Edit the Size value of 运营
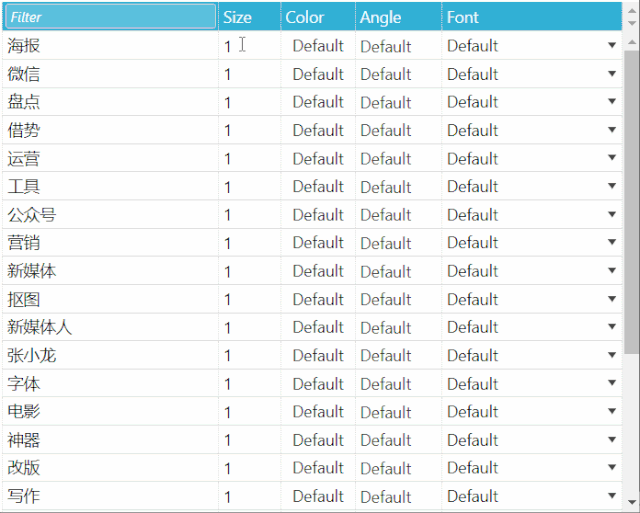This screenshot has height=513, width=640. 249,158
